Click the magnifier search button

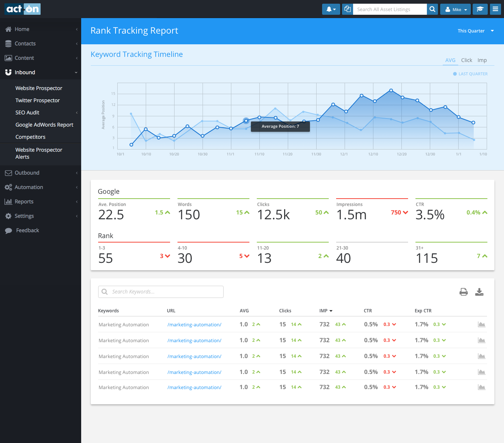pyautogui.click(x=432, y=9)
